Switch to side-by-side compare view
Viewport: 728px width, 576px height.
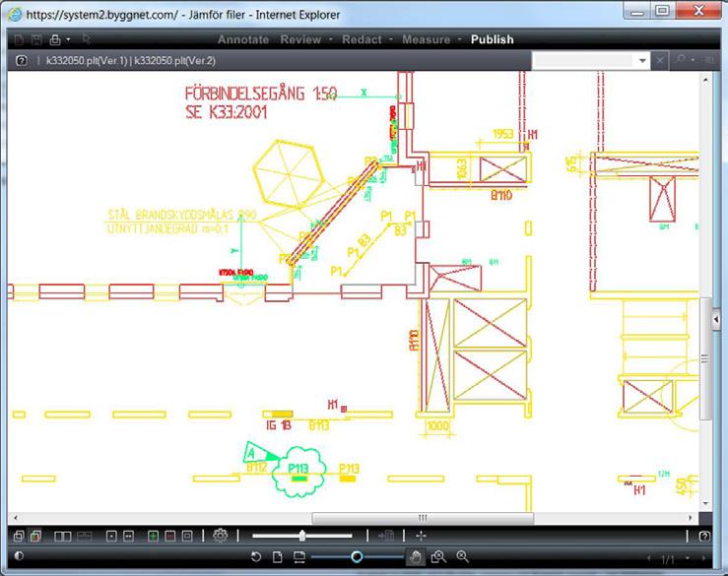pos(63,537)
